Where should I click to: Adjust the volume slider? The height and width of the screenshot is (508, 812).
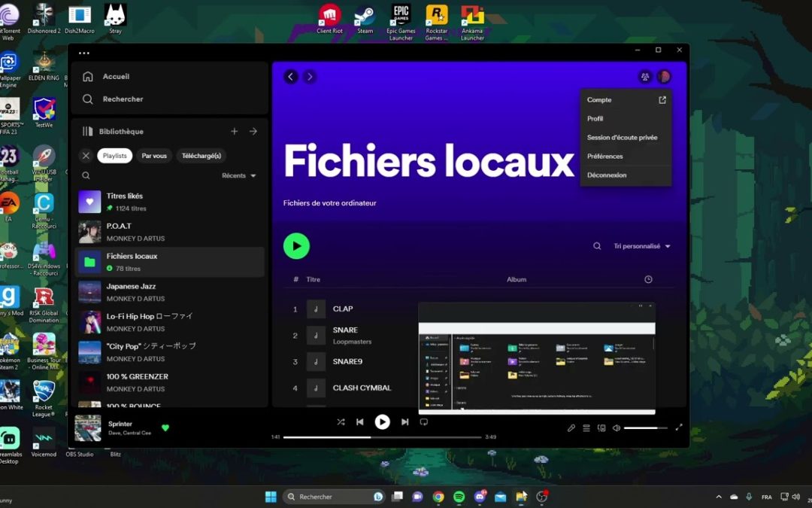tap(645, 428)
